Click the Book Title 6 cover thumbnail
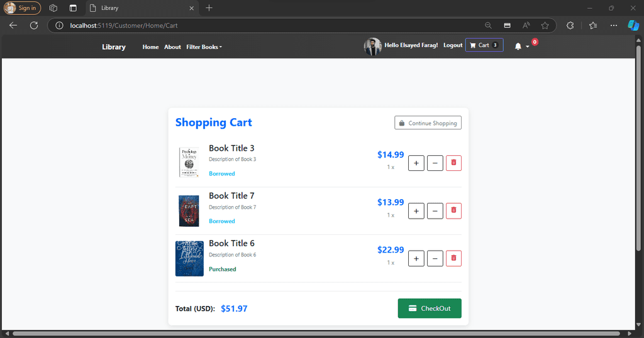The height and width of the screenshot is (338, 644). click(189, 258)
